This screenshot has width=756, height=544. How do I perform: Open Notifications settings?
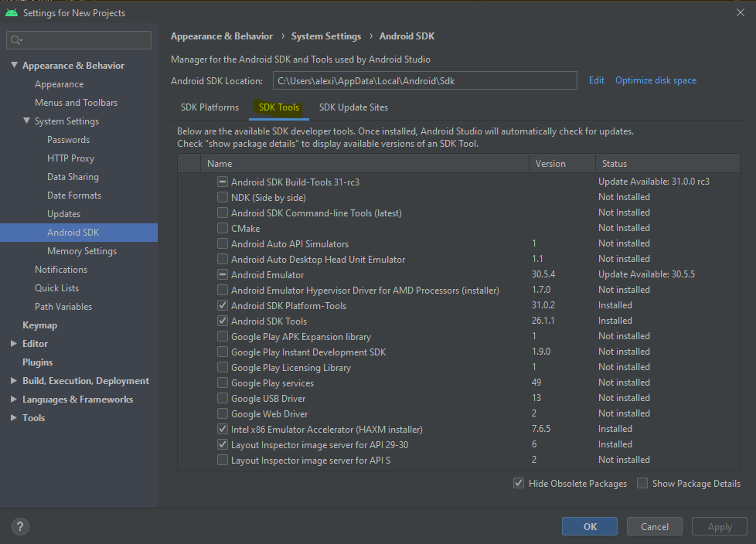point(61,270)
